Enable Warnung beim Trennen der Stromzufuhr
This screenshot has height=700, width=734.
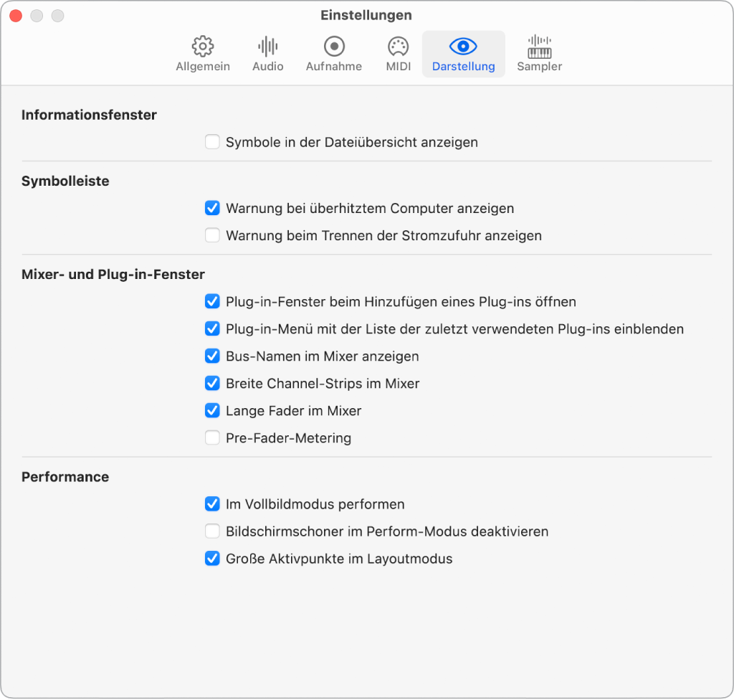(212, 235)
